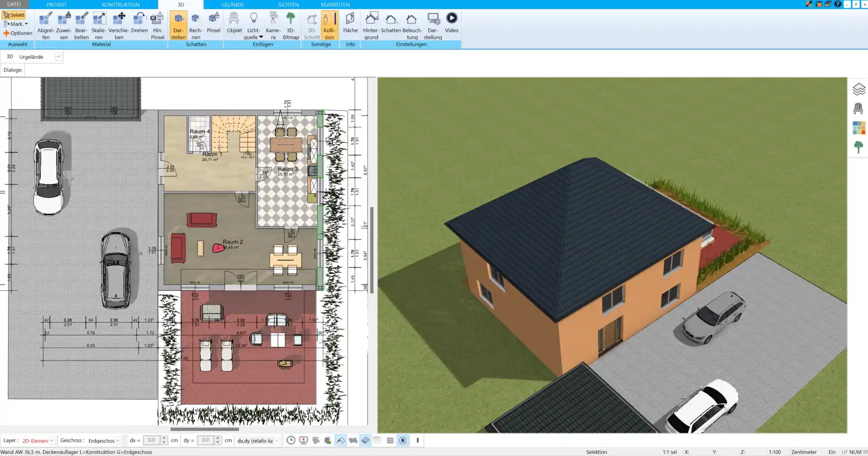Select the Schatten Pinsel tool
This screenshot has height=456, width=868.
click(213, 23)
